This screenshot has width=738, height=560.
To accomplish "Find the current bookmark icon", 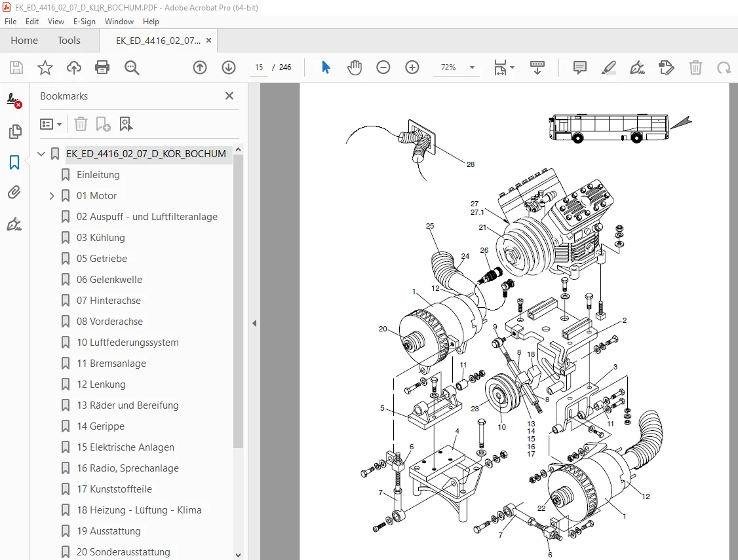I will (x=126, y=124).
